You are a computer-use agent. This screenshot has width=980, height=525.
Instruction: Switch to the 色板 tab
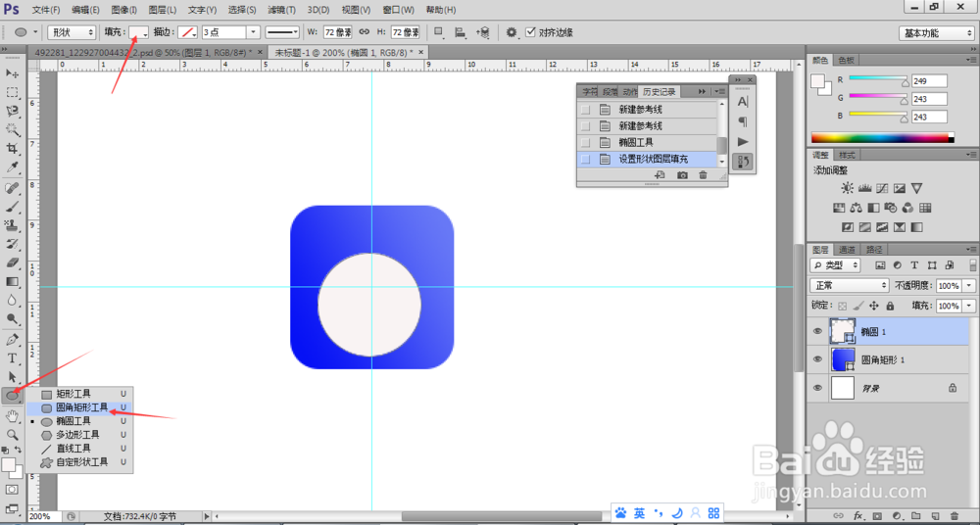tap(847, 60)
